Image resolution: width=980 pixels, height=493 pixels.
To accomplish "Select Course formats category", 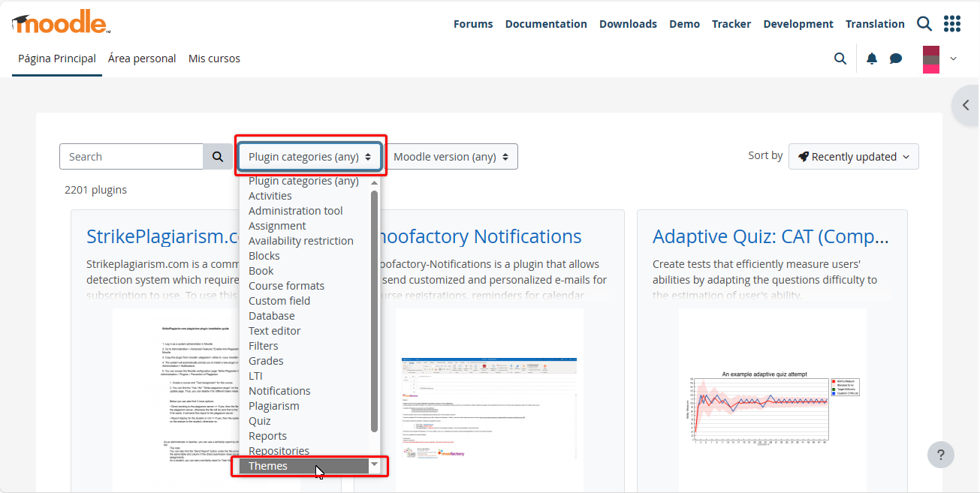I will click(304, 286).
